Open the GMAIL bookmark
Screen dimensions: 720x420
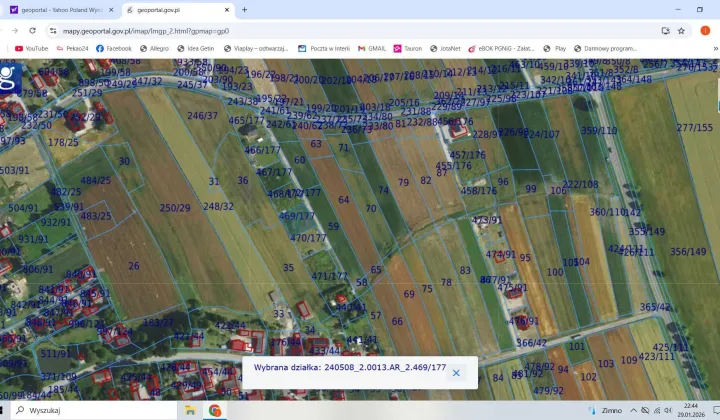(371, 48)
